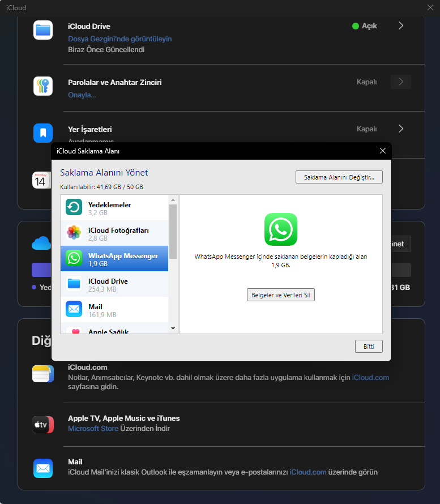Screen dimensions: 440x504
Task: Click Saklama Alanını Değiştir button
Action: pyautogui.click(x=339, y=177)
